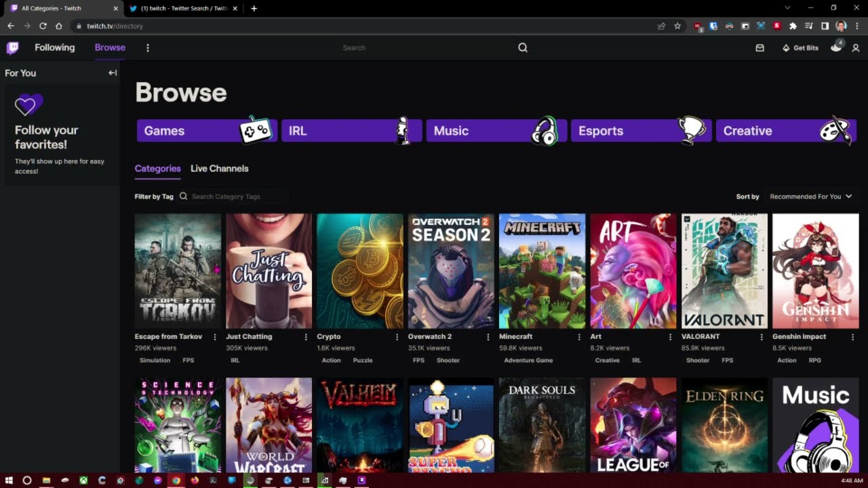Open the Elden Ring cover thumbnail
Viewport: 868px width, 488px height.
[x=724, y=425]
